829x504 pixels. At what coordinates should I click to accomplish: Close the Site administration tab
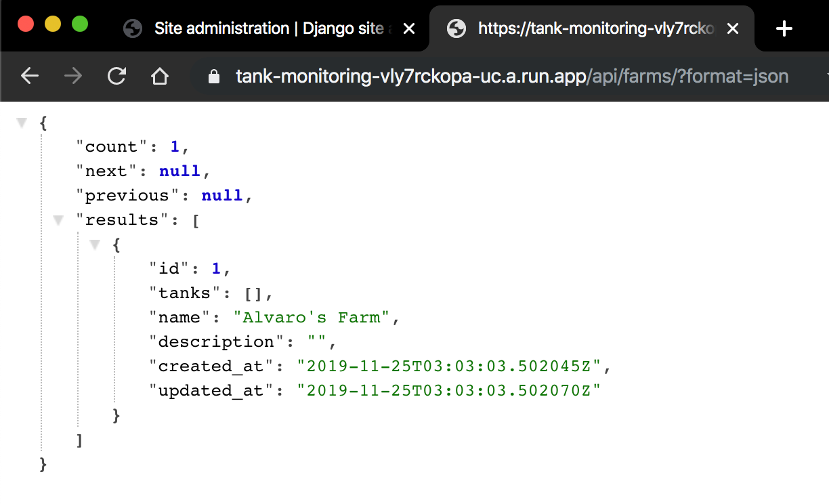click(x=409, y=28)
